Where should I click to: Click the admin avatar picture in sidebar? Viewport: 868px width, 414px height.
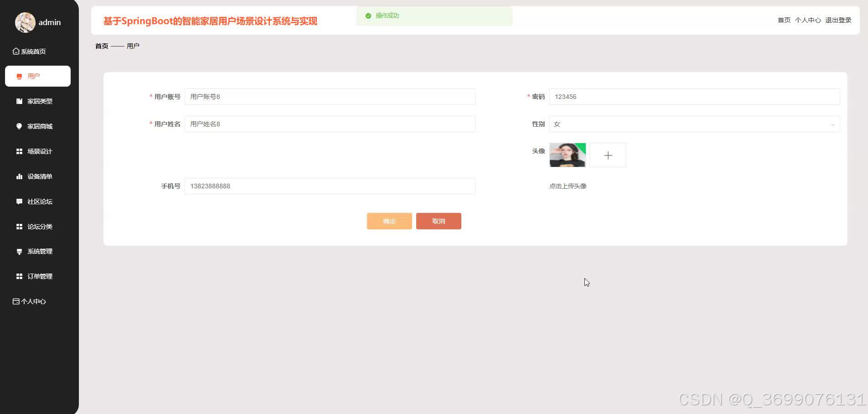pos(25,22)
